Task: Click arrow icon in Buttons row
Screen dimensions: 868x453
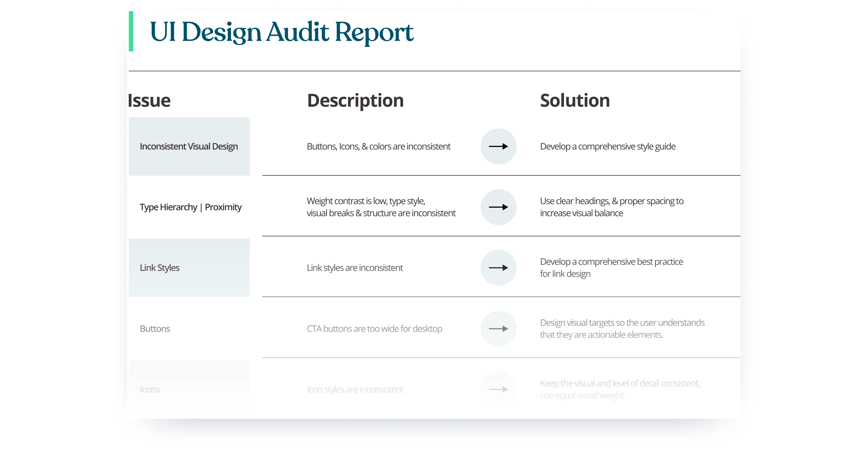Action: (498, 329)
